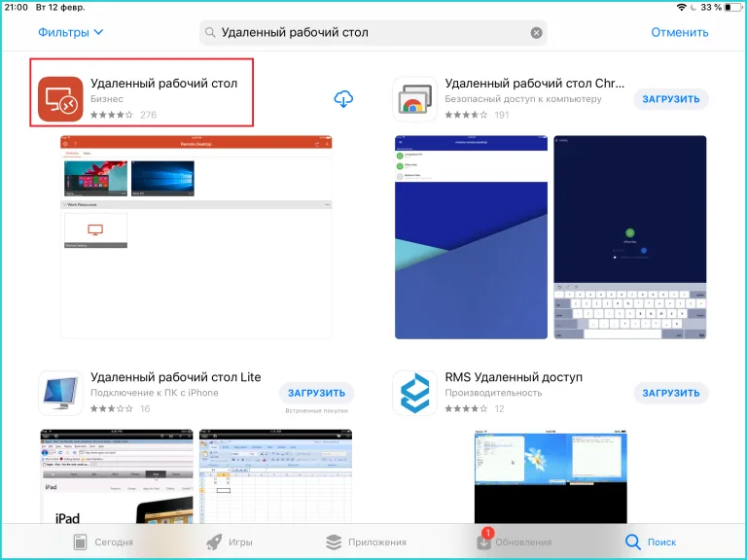747x560 pixels.
Task: Expand the Фильтры dropdown
Action: click(70, 32)
